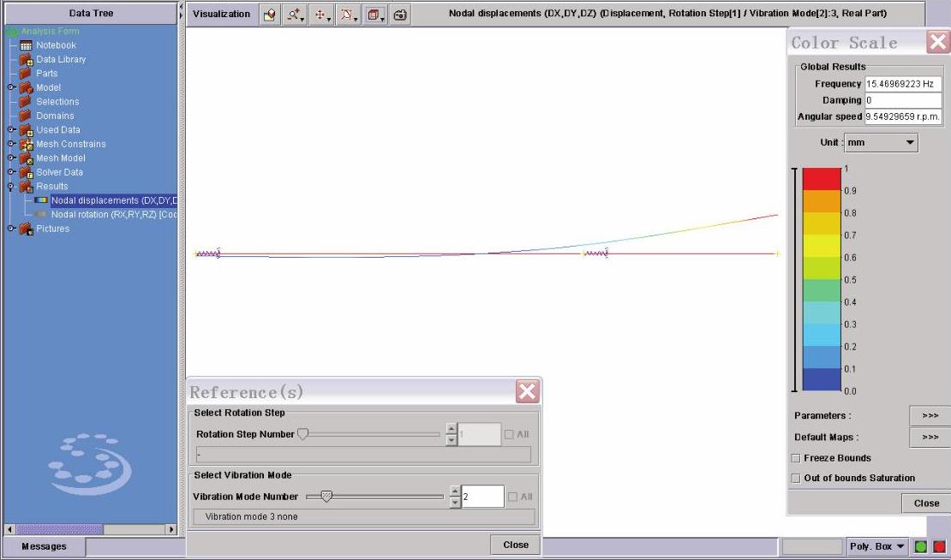Click the Parameters >>> button

tap(930, 415)
